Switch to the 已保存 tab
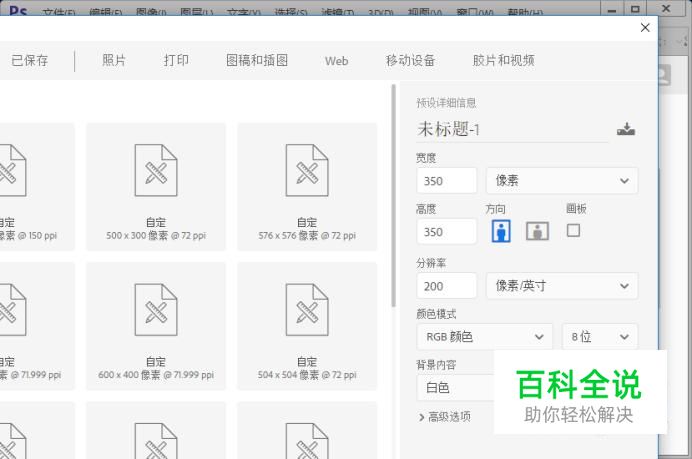 click(30, 60)
